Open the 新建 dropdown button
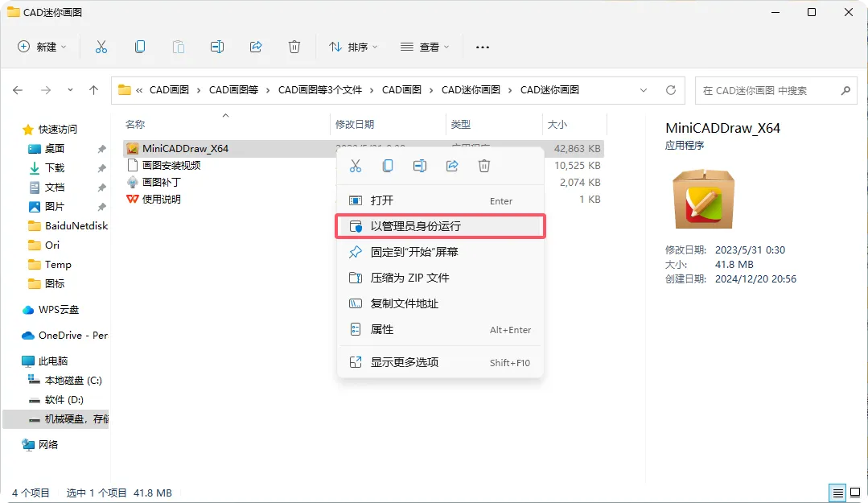Viewport: 868px width, 503px height. (42, 47)
